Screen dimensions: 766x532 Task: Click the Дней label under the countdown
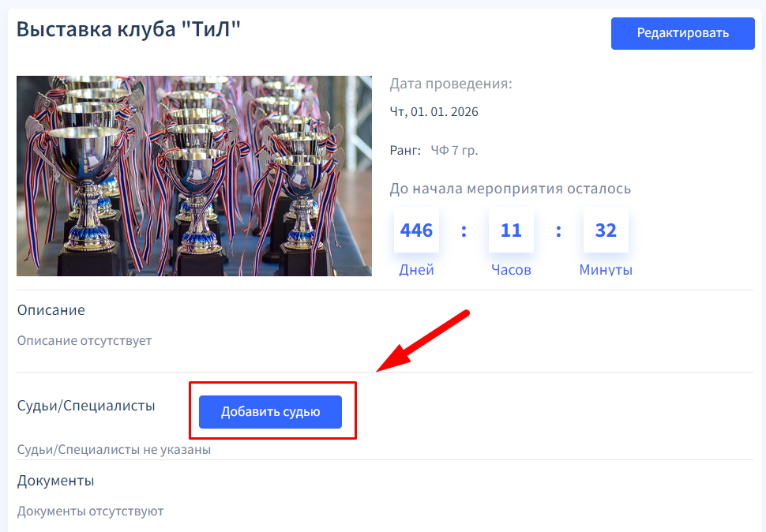[416, 270]
